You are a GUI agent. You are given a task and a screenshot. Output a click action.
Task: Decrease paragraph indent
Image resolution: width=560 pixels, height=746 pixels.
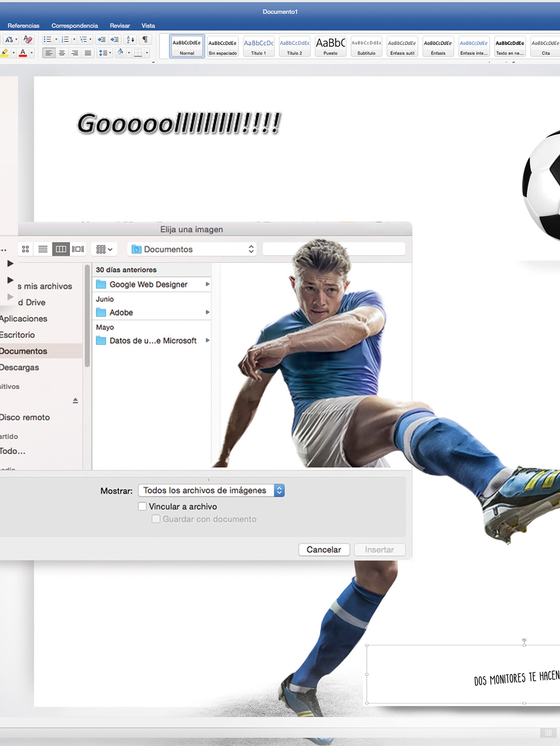point(102,40)
